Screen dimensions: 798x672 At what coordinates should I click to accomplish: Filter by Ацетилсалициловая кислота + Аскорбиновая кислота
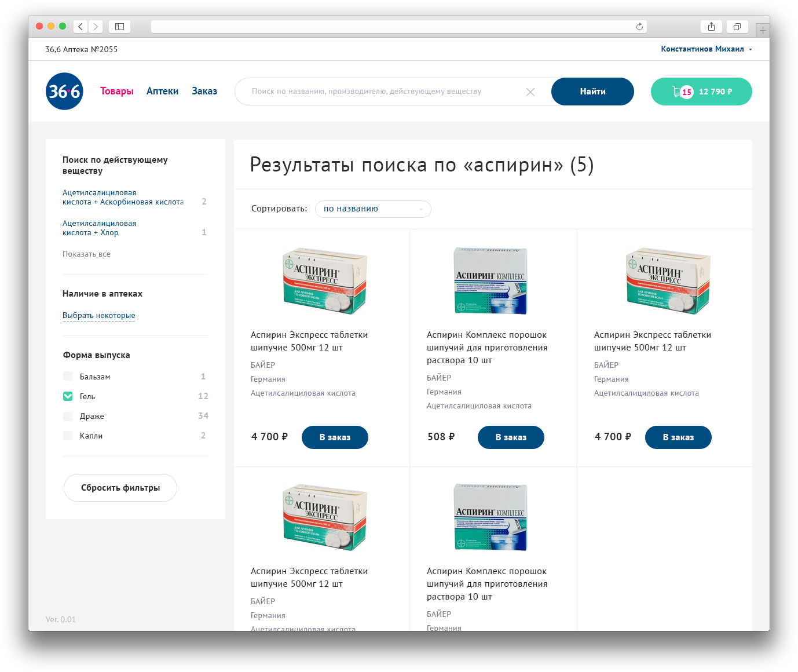(x=123, y=198)
